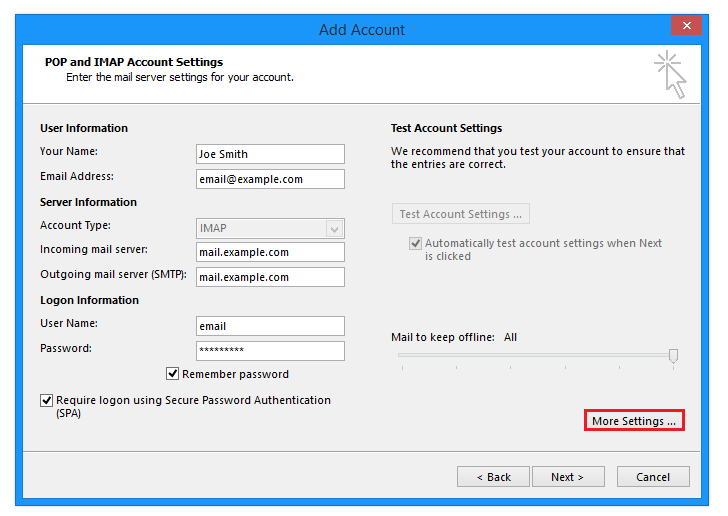The image size is (728, 516).
Task: Click the wizard cursor icon in header
Action: 670,74
